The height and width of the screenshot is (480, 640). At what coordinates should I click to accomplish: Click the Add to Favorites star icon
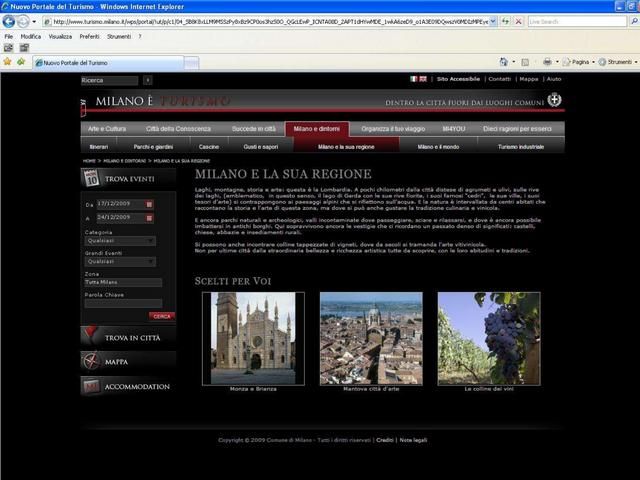[21, 62]
